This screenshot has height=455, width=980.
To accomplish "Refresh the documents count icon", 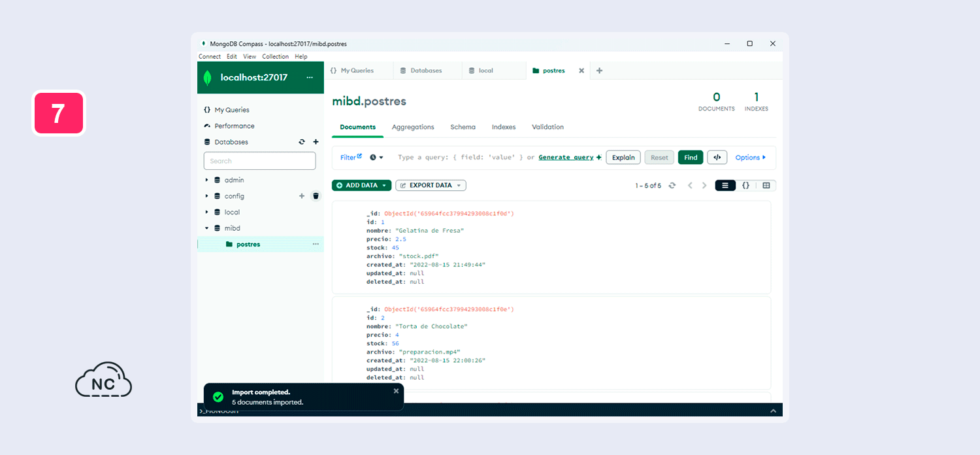I will 672,186.
